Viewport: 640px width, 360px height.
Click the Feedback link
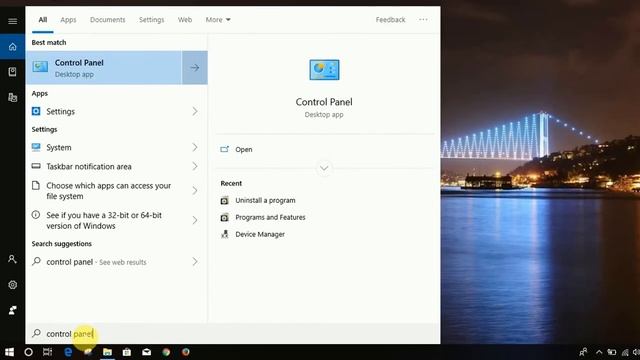tap(391, 20)
